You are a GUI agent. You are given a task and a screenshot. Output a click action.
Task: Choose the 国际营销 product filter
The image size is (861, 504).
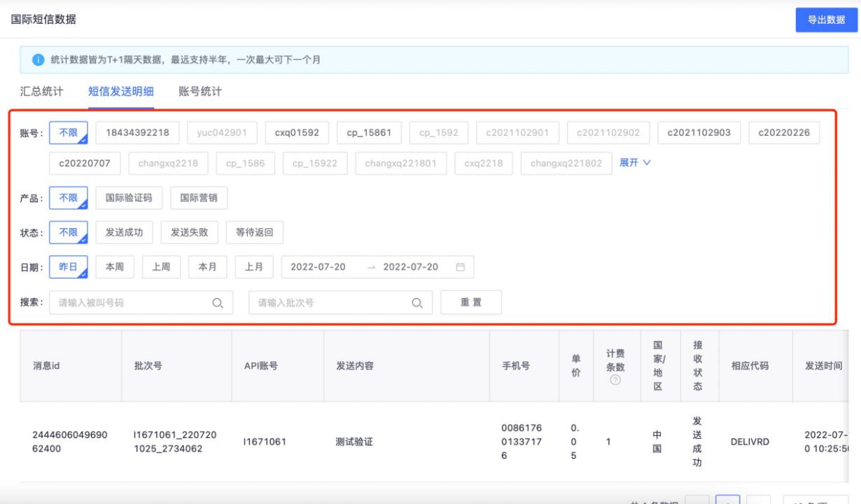pyautogui.click(x=199, y=198)
